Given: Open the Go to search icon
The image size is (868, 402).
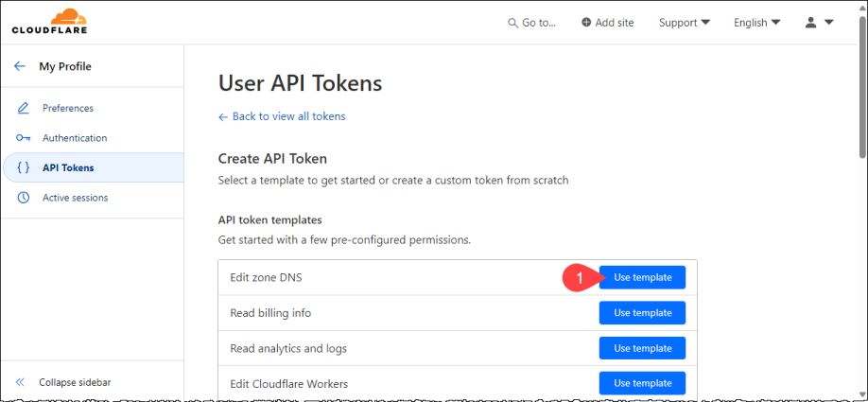Looking at the screenshot, I should 513,23.
